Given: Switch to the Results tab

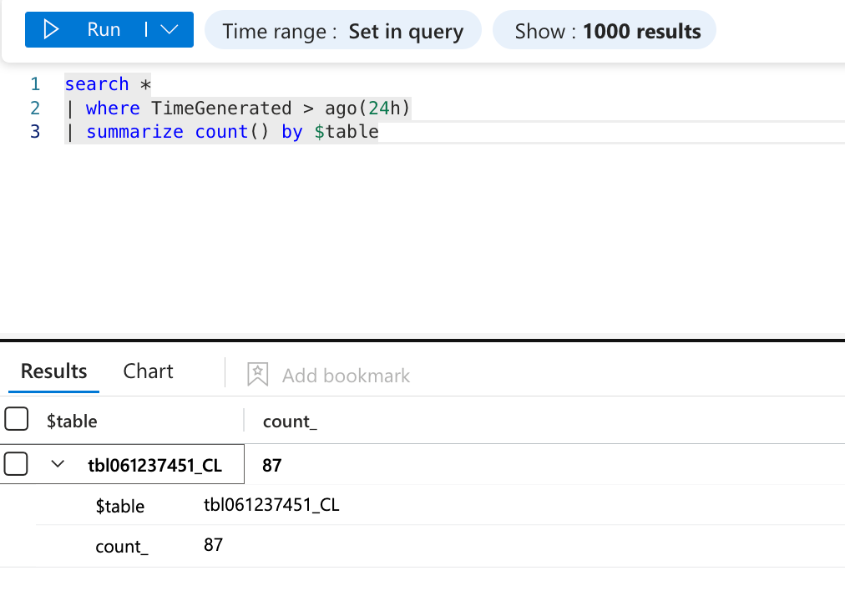Looking at the screenshot, I should coord(54,371).
